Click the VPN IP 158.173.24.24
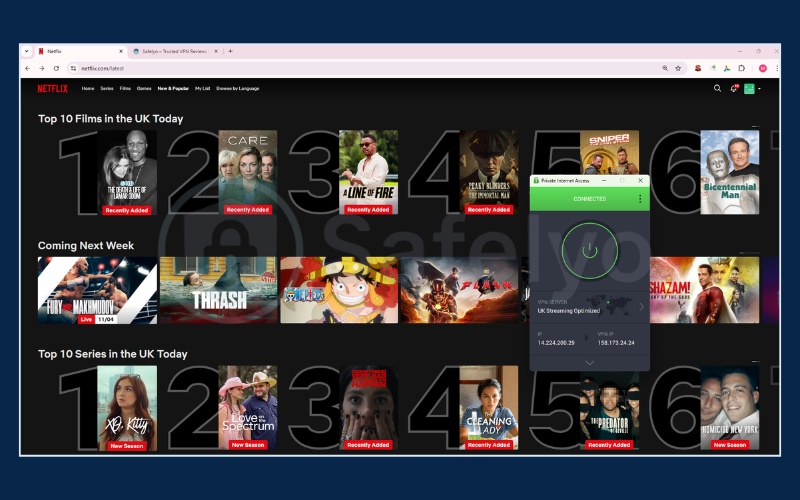 (616, 343)
